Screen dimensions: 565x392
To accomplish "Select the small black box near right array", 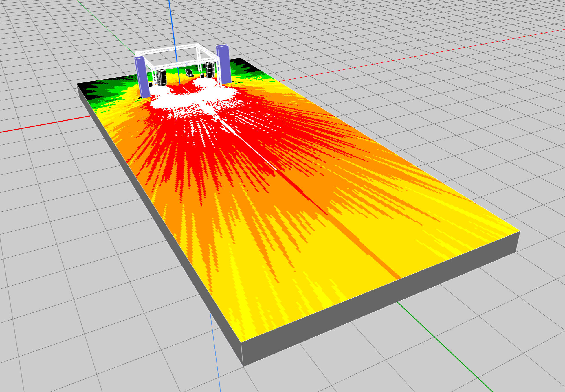I will point(202,76).
